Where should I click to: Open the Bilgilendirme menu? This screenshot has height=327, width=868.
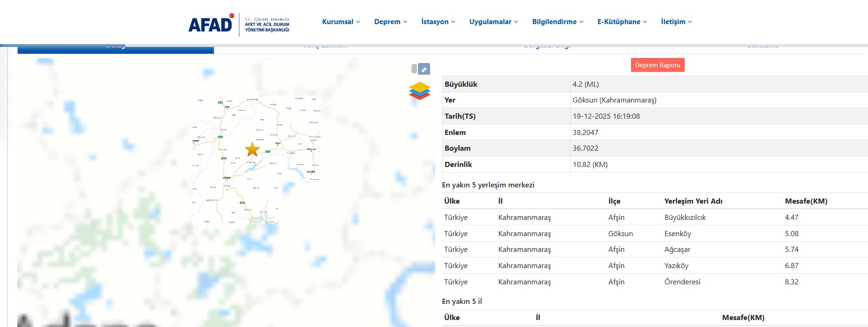[558, 22]
